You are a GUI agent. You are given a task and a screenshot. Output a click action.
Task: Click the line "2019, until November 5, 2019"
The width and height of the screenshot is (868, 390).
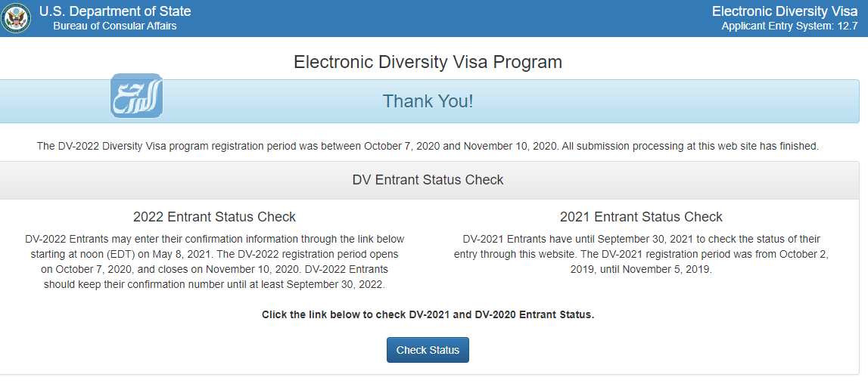(641, 269)
